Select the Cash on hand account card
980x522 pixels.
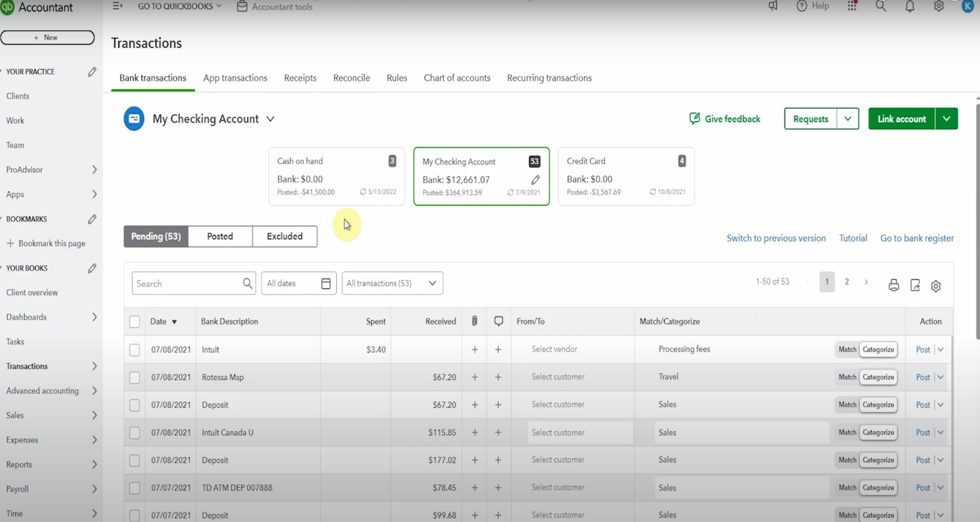click(336, 176)
